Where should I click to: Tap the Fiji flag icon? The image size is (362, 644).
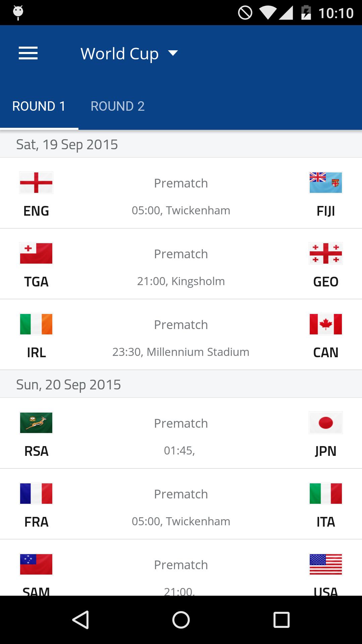click(x=325, y=183)
